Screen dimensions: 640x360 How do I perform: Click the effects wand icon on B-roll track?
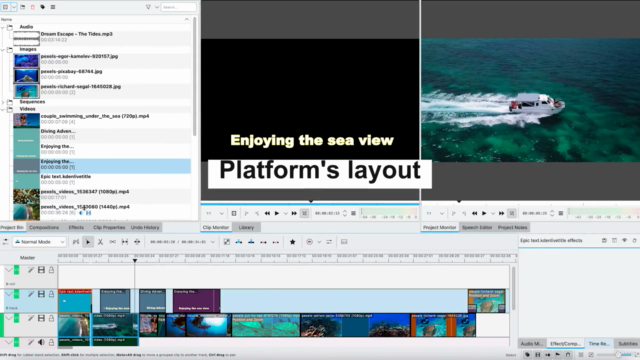click(31, 270)
